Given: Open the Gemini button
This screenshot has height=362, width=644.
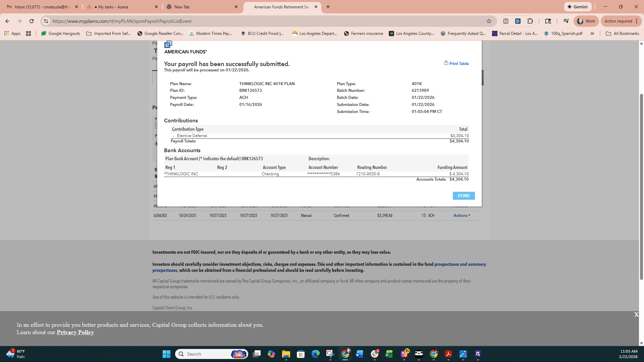Looking at the screenshot, I should tap(578, 7).
